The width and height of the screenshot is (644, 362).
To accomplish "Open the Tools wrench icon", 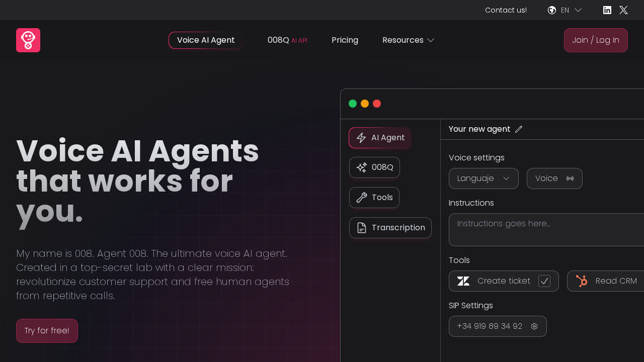I will (x=361, y=198).
